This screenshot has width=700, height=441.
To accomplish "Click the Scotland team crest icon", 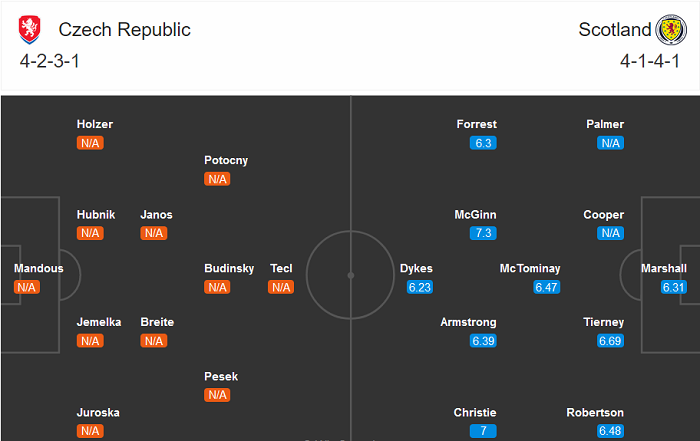I will click(667, 30).
